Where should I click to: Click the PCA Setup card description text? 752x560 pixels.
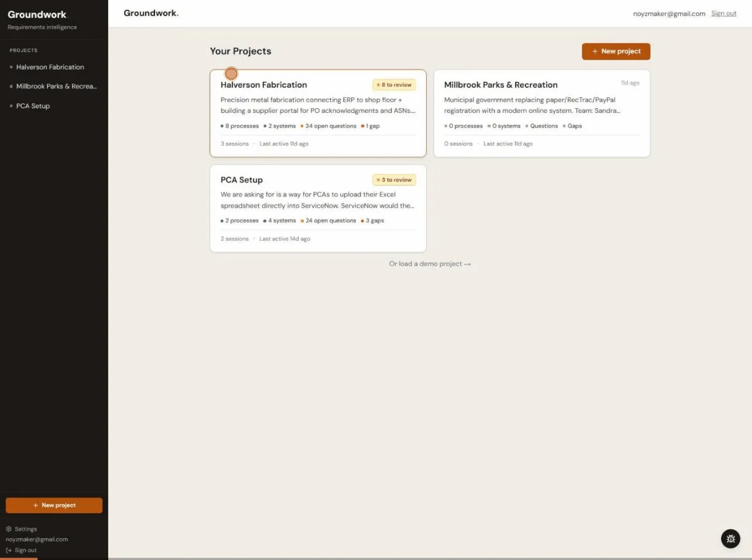(317, 200)
